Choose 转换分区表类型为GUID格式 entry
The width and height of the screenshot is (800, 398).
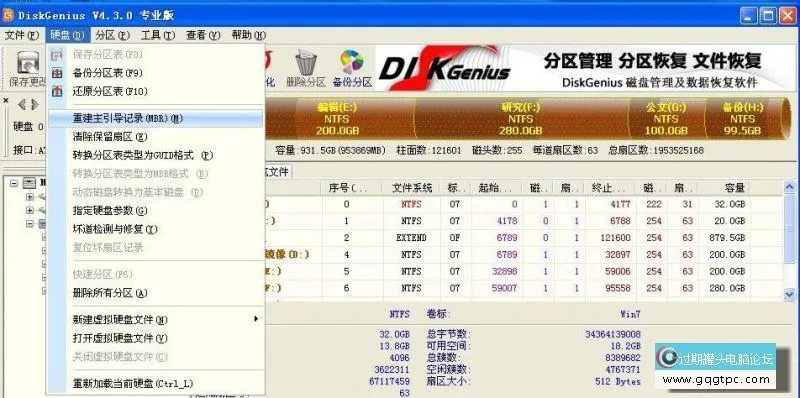point(156,155)
